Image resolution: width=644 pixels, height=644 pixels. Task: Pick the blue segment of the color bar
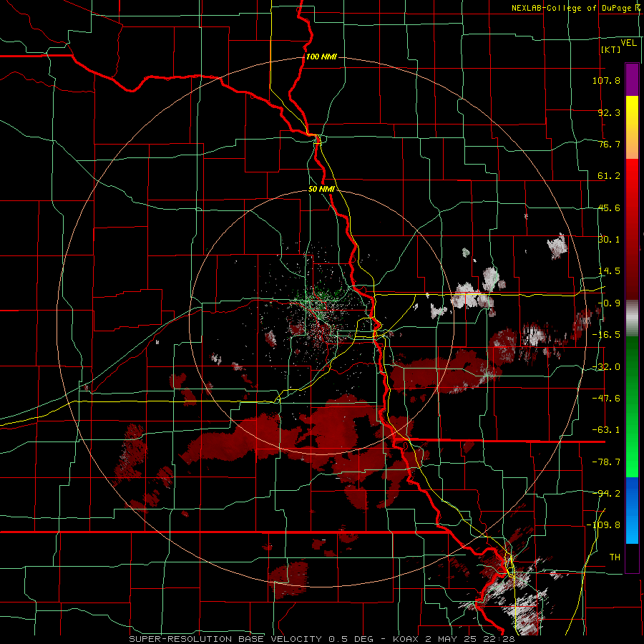pos(632,510)
